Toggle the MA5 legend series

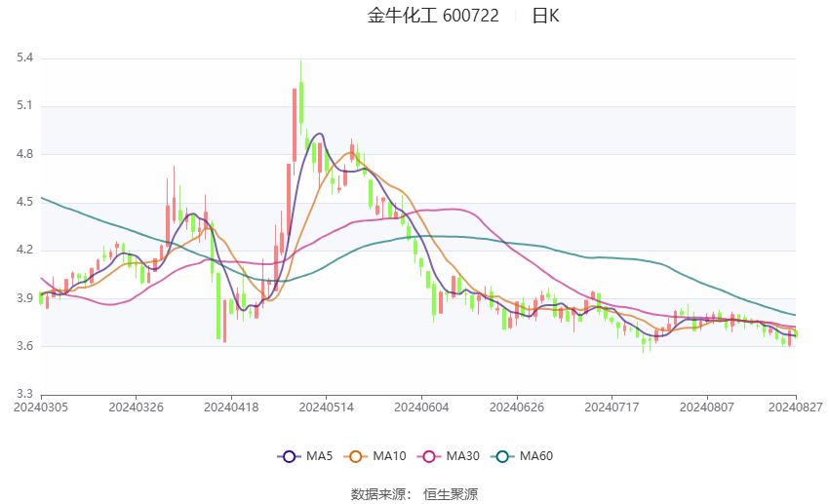point(305,456)
